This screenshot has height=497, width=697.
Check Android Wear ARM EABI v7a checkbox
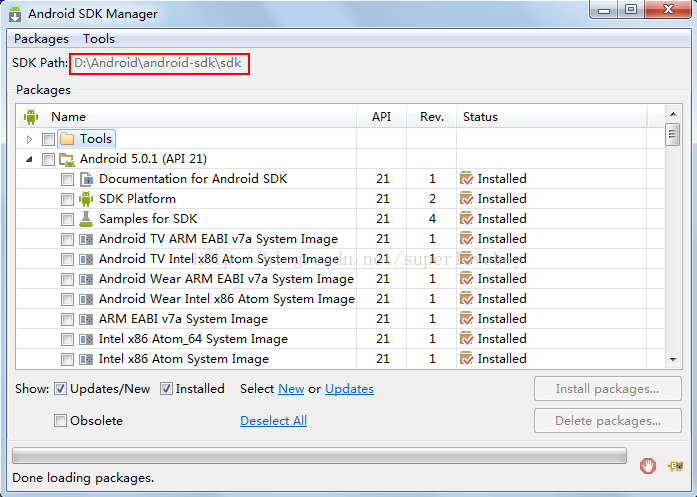point(68,280)
